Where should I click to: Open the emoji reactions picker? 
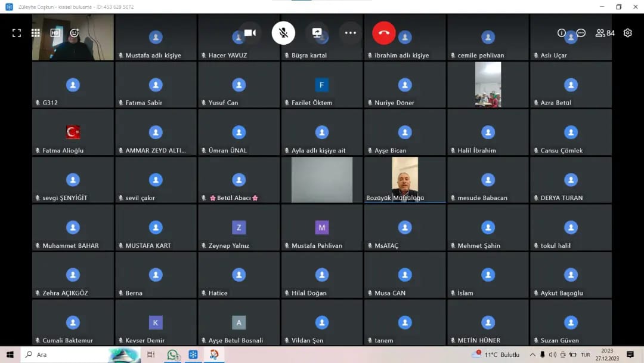[x=75, y=33]
